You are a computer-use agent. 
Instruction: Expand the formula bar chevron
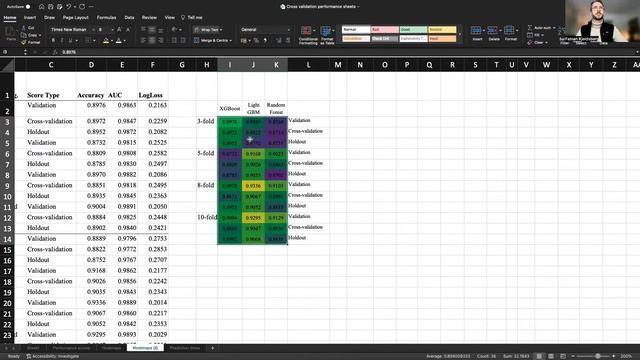(x=637, y=52)
